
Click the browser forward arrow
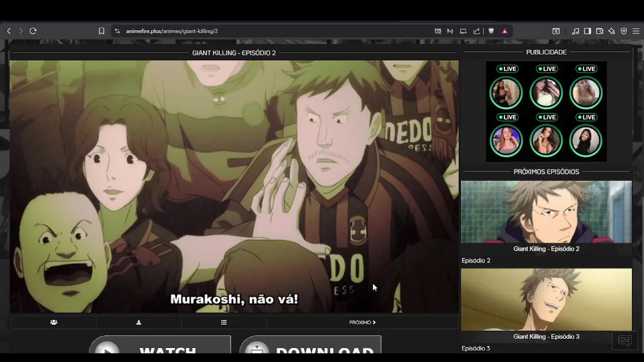(x=21, y=31)
